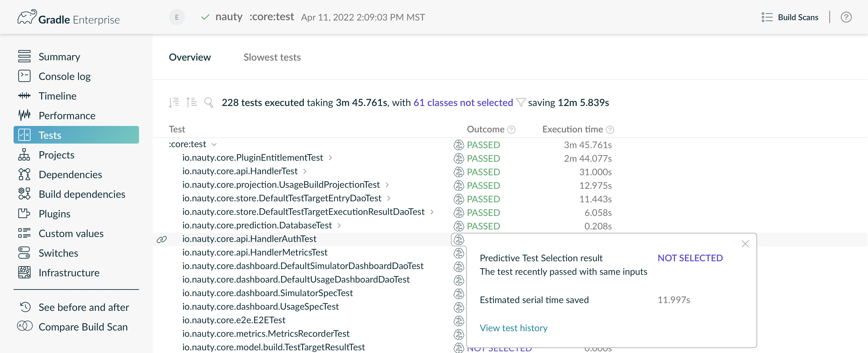
Task: Click the E user avatar badge
Action: 177,17
